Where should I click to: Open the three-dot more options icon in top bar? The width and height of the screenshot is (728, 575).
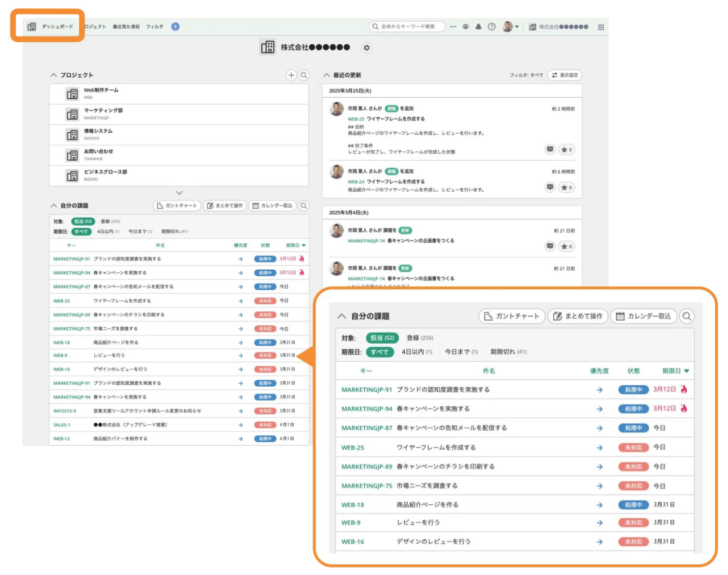(x=453, y=27)
